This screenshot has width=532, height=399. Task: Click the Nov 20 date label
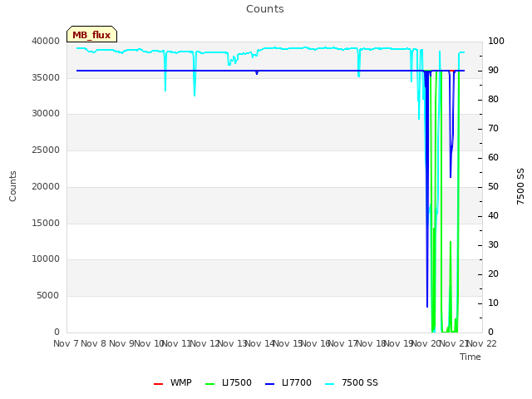(426, 343)
